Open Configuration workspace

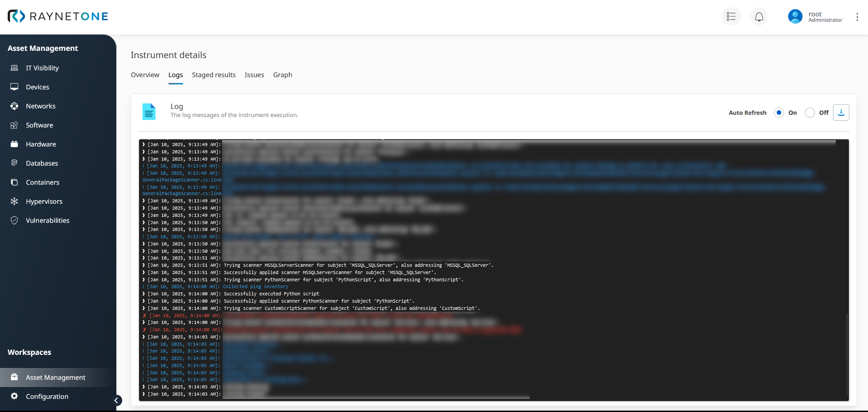coord(47,397)
